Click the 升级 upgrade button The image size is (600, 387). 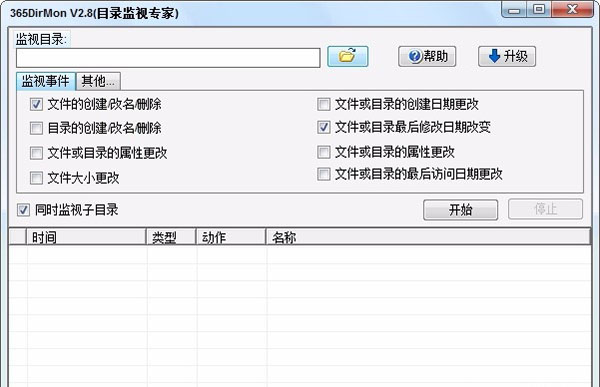tap(507, 57)
